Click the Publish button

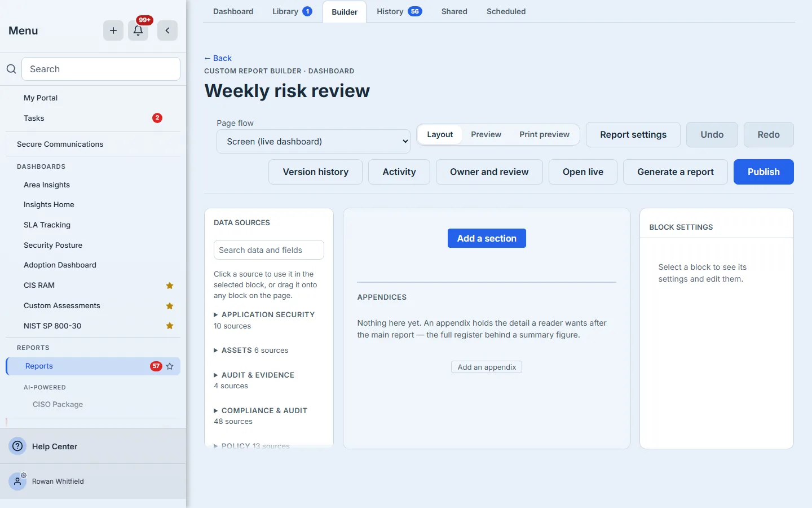click(764, 172)
